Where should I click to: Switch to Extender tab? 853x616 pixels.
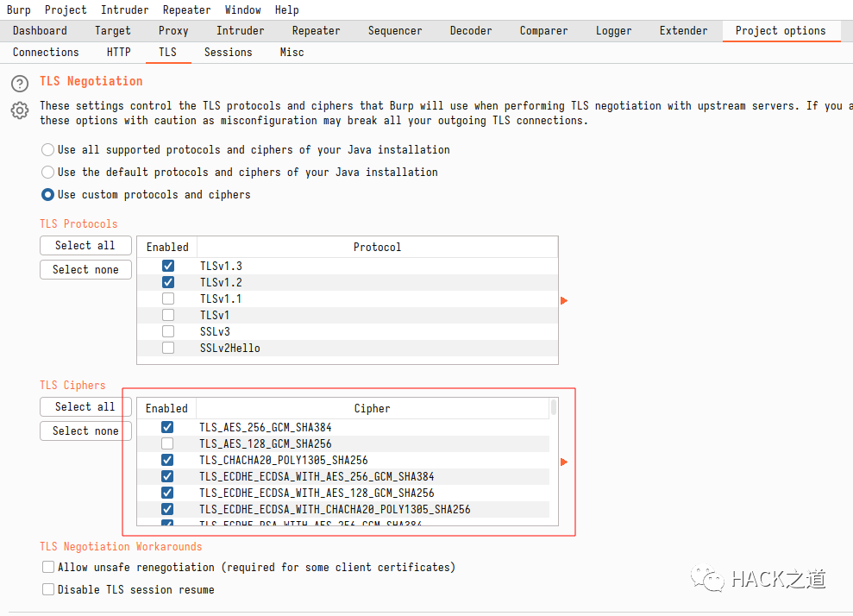tap(683, 30)
